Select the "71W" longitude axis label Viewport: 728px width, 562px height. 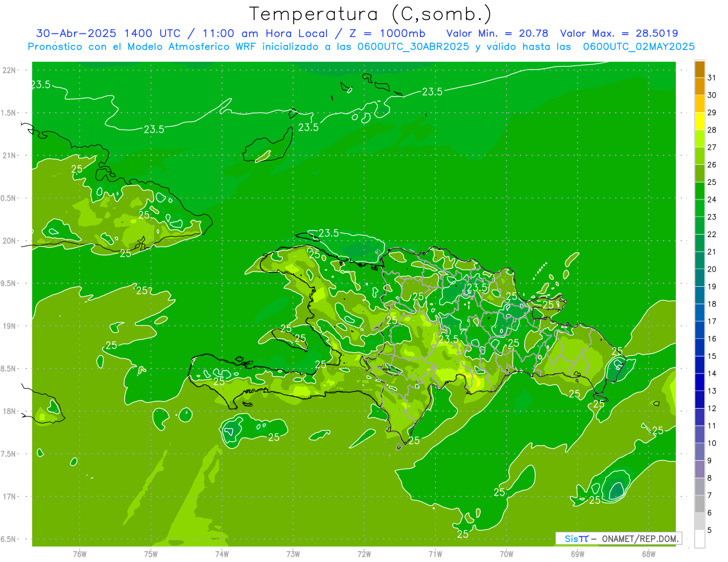coord(435,554)
